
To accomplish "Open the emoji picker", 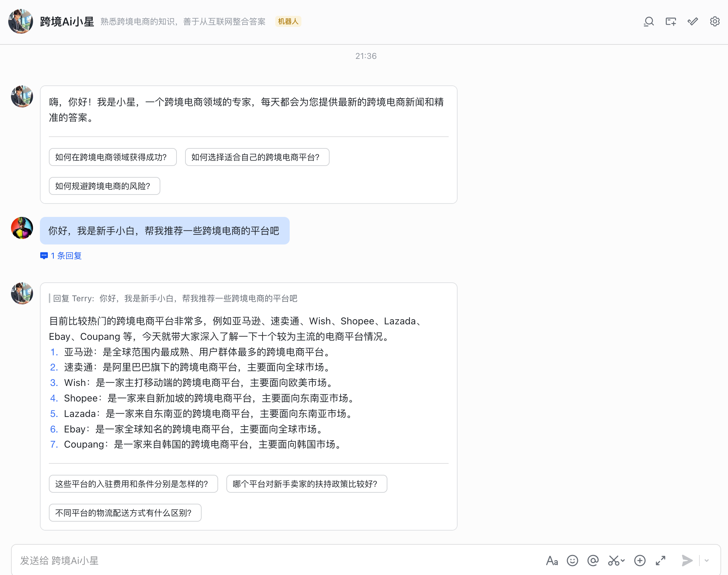I will (572, 561).
